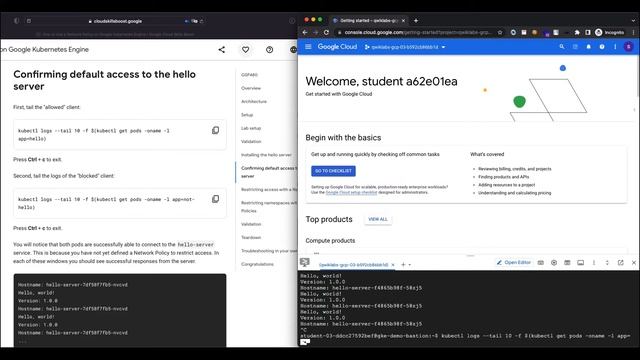Open the Incognito profile indicator
This screenshot has width=640, height=360.
609,32
